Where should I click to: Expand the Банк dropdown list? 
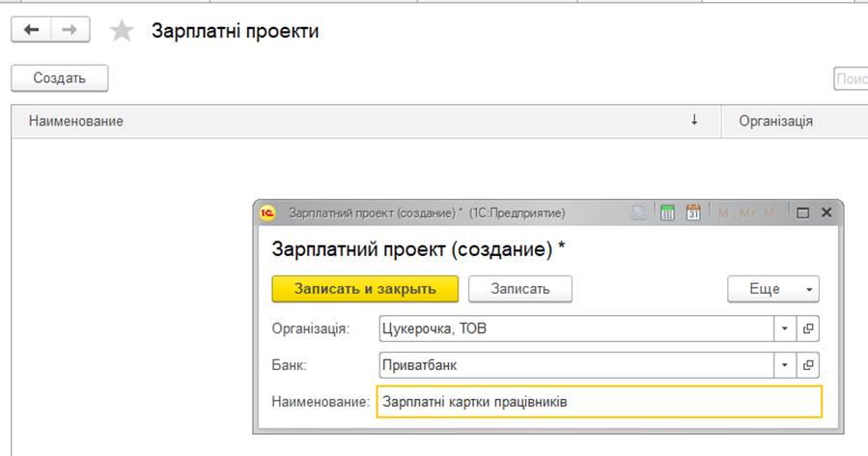(784, 365)
